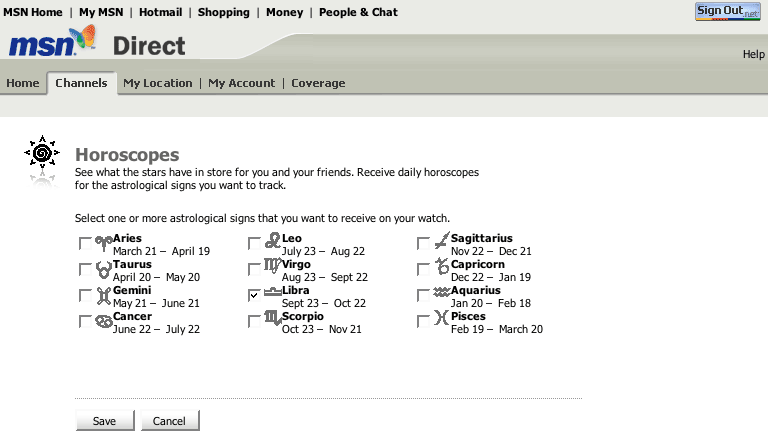Click the Virgo symbol icon
The height and width of the screenshot is (436, 768).
point(272,266)
